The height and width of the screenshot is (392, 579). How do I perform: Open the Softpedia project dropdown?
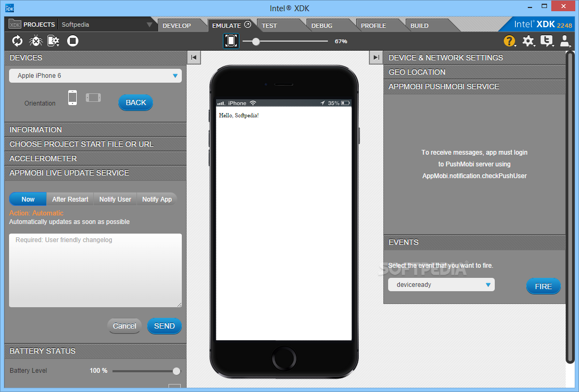click(107, 25)
